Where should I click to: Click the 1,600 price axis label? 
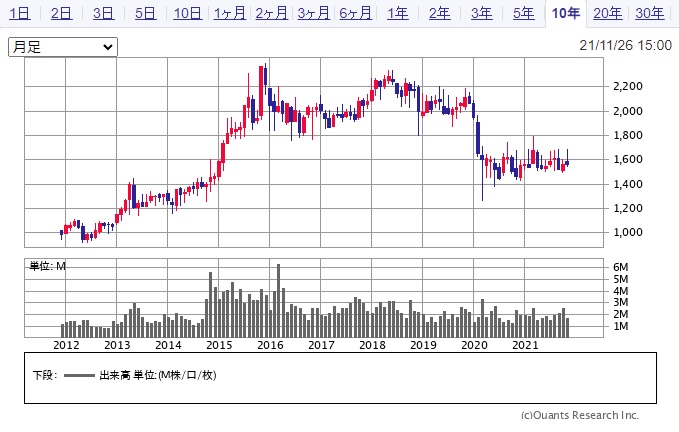coord(627,159)
